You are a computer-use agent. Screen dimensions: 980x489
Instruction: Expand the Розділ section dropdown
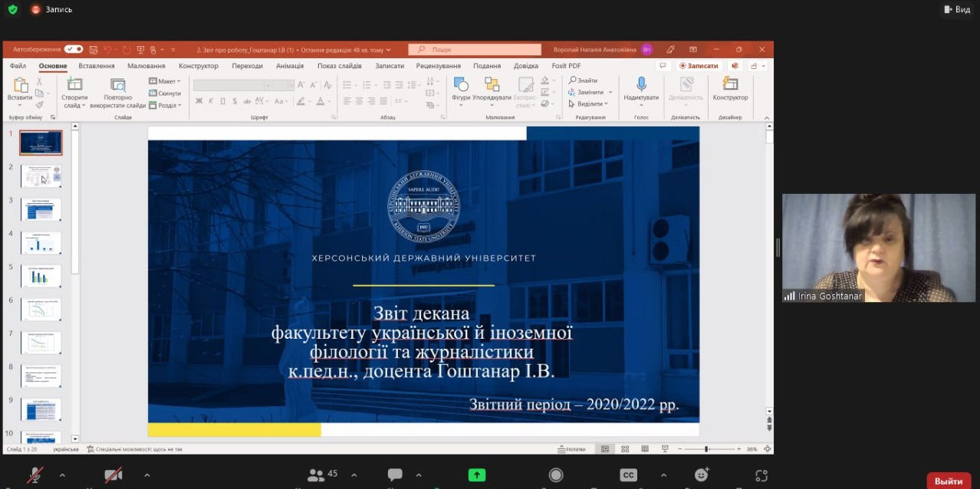point(164,105)
